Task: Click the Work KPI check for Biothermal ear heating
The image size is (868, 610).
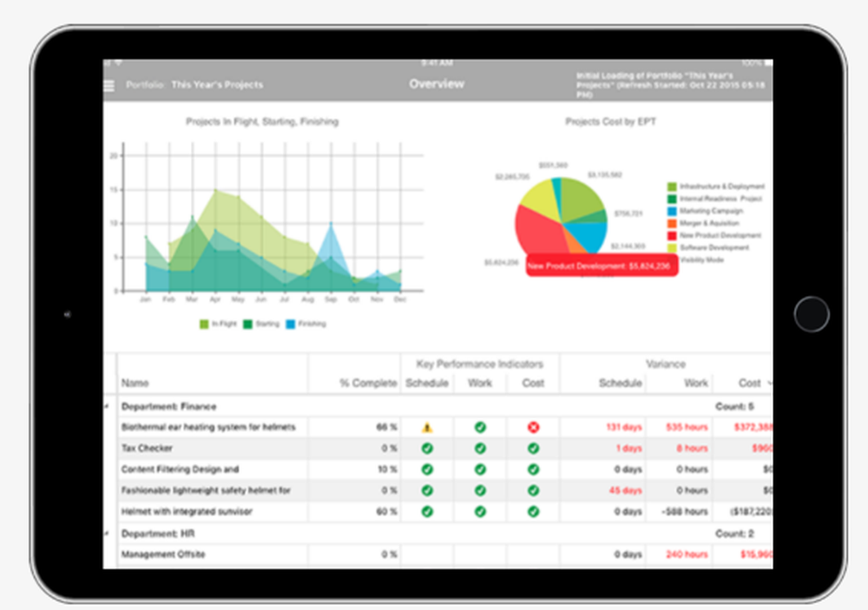Action: [x=480, y=427]
